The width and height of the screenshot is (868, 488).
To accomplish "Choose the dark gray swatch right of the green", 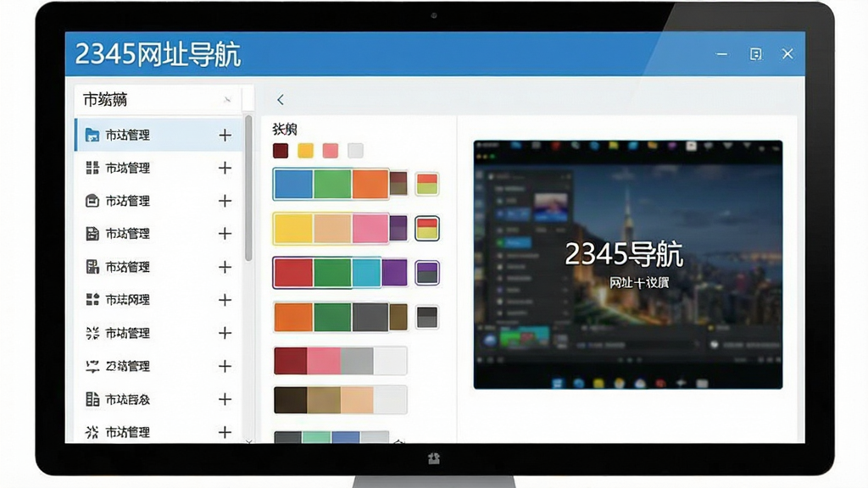I will point(370,317).
